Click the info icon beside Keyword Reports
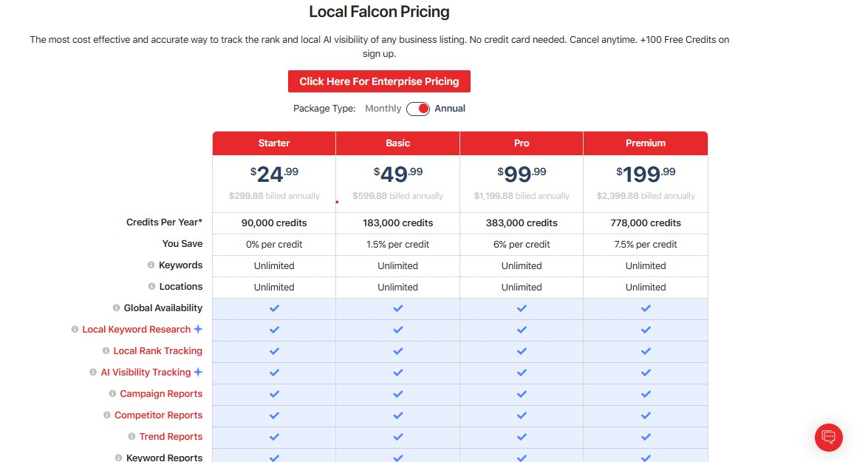 click(x=118, y=458)
